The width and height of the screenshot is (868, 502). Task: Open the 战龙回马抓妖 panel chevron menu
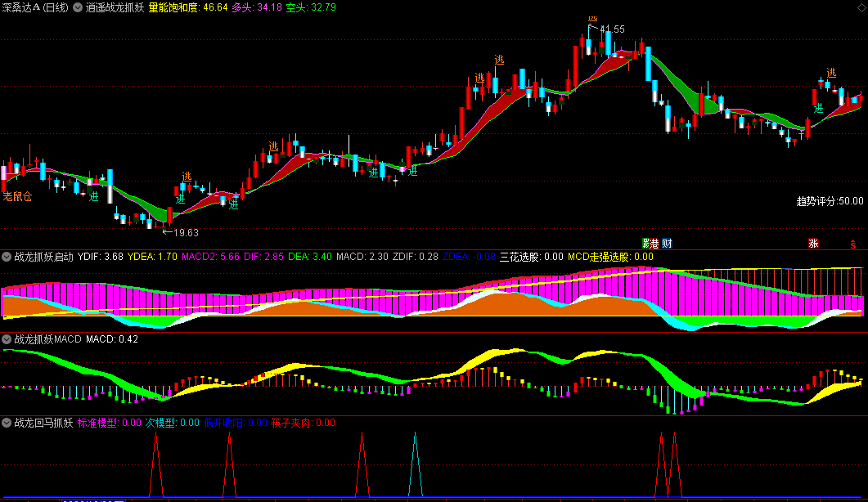pyautogui.click(x=7, y=423)
